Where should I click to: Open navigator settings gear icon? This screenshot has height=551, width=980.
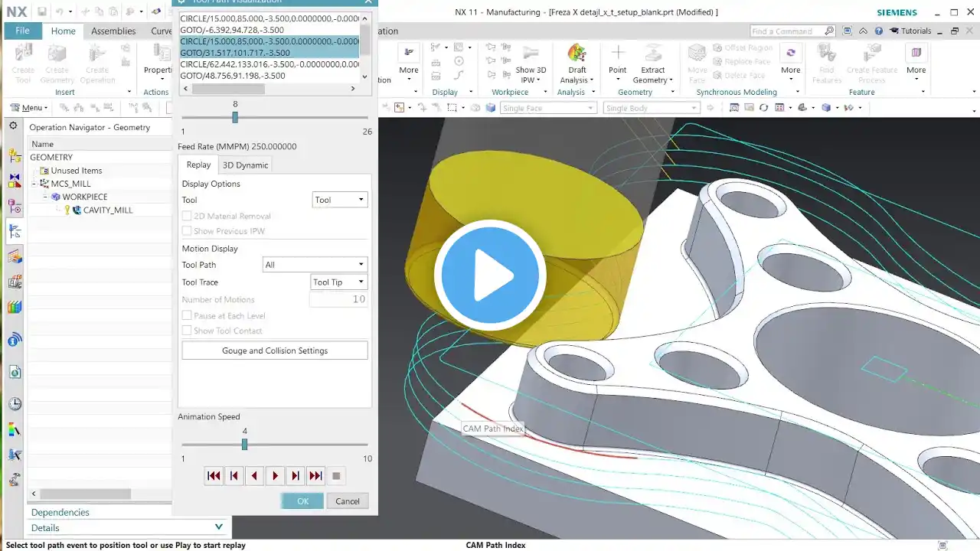[13, 126]
